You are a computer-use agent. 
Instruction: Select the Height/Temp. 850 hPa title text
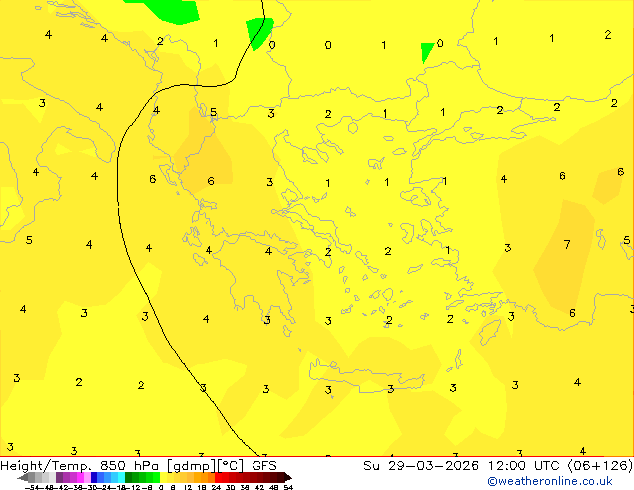[80, 466]
